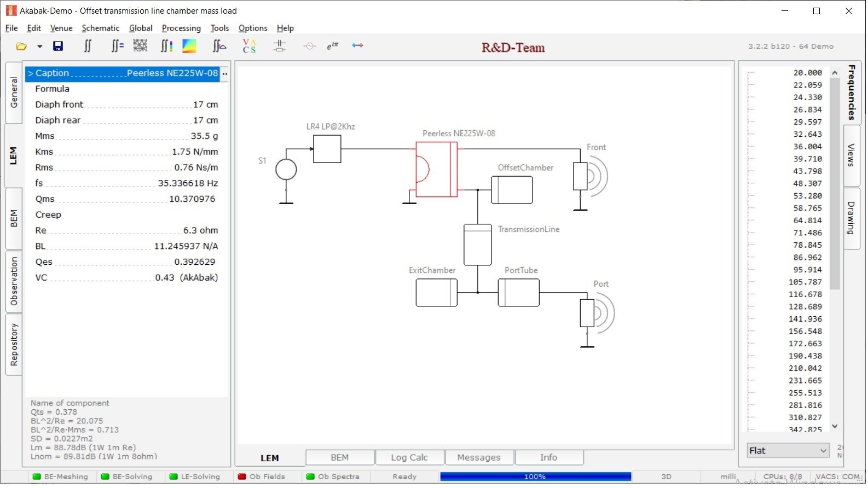Click the blue-orange double arrow icon
The width and height of the screenshot is (868, 488).
358,45
